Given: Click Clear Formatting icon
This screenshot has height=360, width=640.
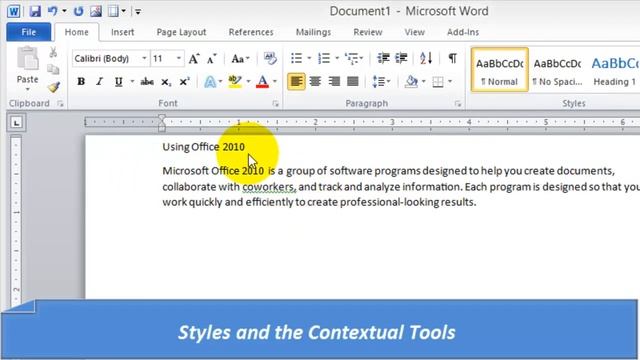Looking at the screenshot, I should pos(270,58).
